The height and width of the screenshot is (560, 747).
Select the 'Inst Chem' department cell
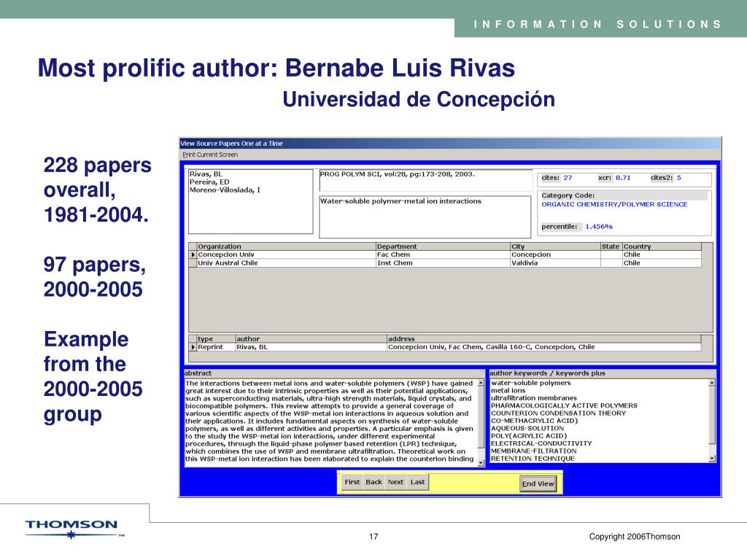point(443,262)
